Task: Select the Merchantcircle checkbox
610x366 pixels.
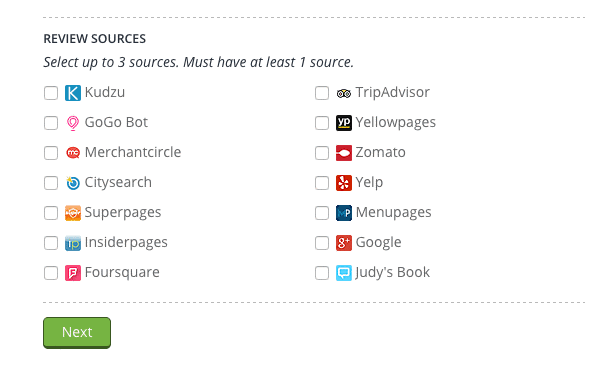Action: (51, 153)
